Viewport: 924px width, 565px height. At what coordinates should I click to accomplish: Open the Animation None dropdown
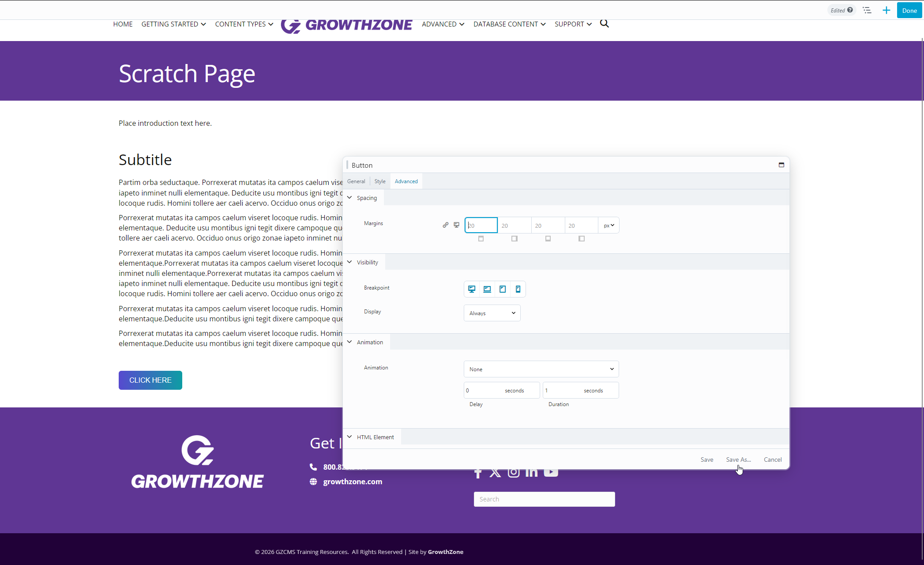pyautogui.click(x=541, y=369)
